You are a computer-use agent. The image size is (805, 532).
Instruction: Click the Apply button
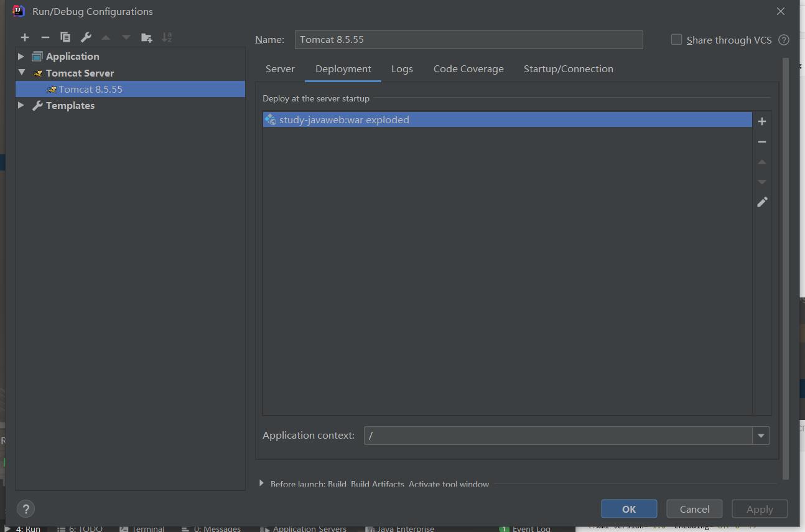(760, 509)
